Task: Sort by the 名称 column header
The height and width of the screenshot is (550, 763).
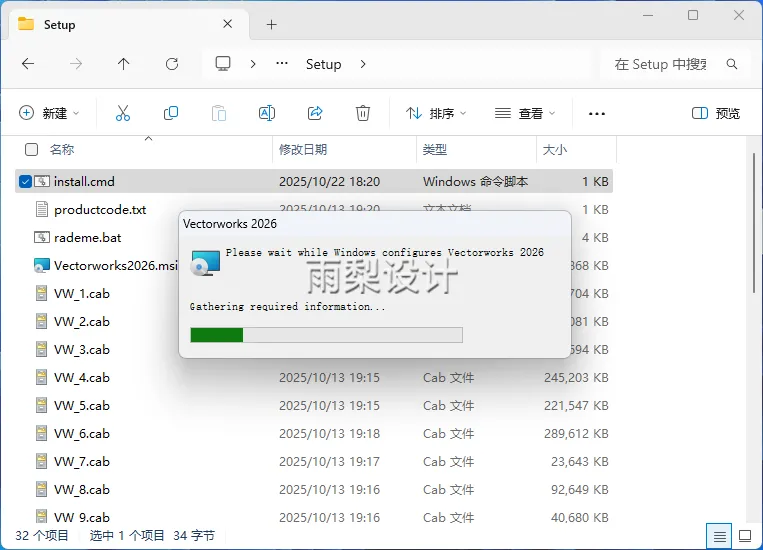Action: tap(62, 149)
